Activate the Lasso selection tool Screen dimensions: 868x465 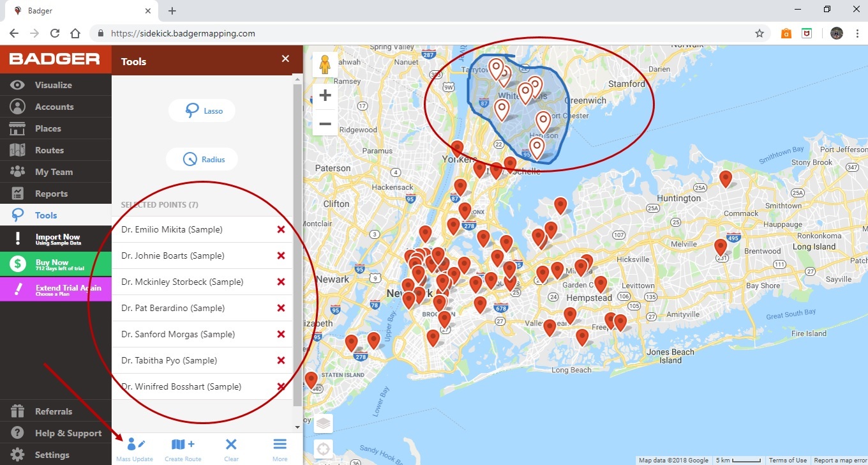tap(202, 111)
